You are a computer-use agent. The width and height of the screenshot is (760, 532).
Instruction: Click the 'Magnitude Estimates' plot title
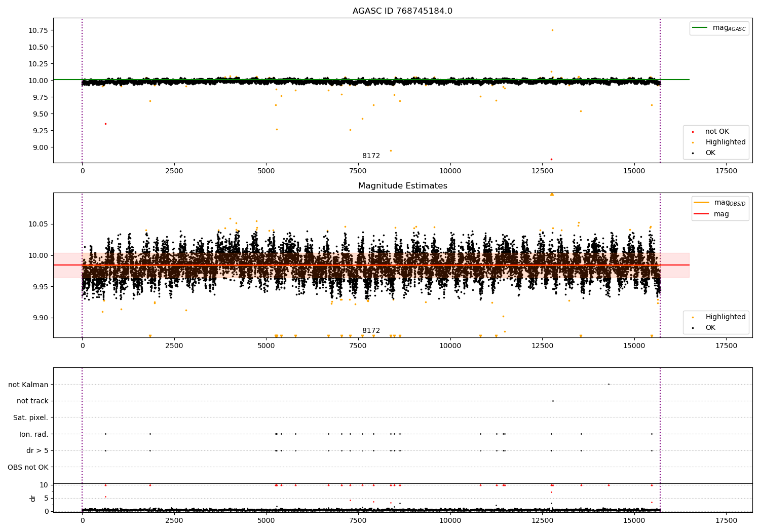[x=402, y=186]
